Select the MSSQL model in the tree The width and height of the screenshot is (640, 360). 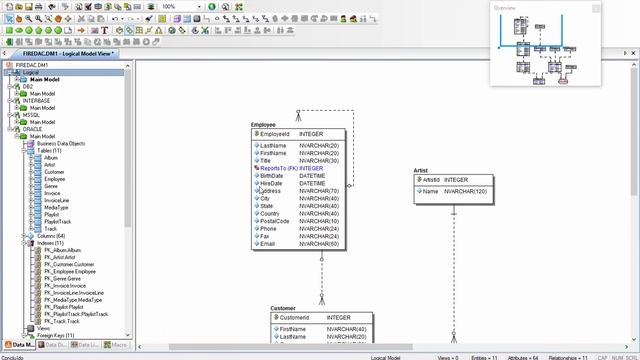click(31, 115)
